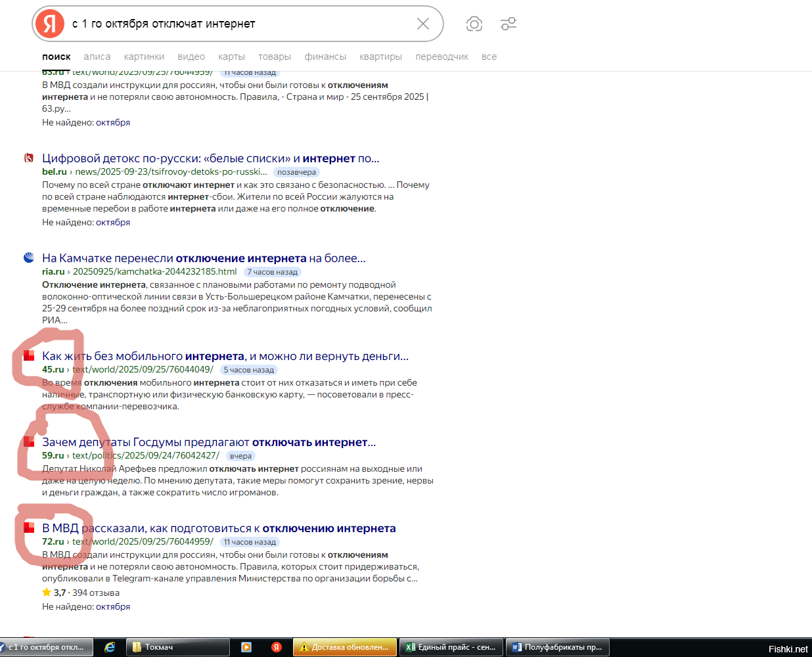812x657 pixels.
Task: Switch to the видео tab
Action: click(x=191, y=57)
